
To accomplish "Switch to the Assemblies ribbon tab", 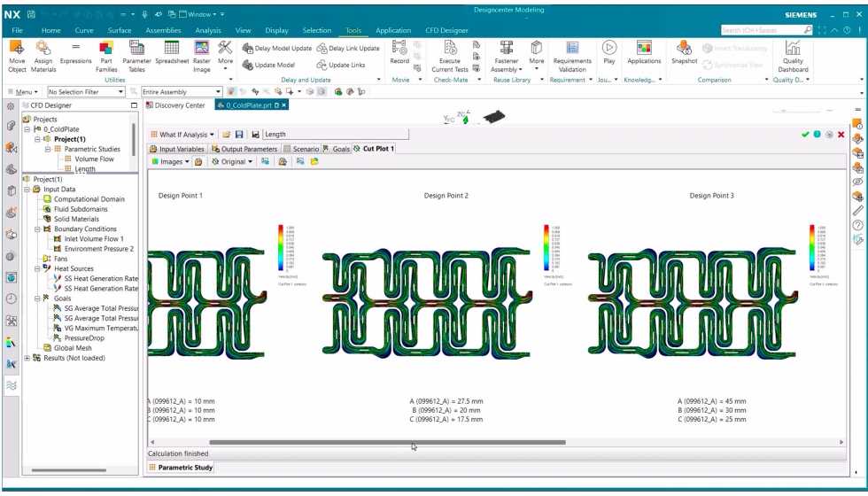I will coord(163,30).
